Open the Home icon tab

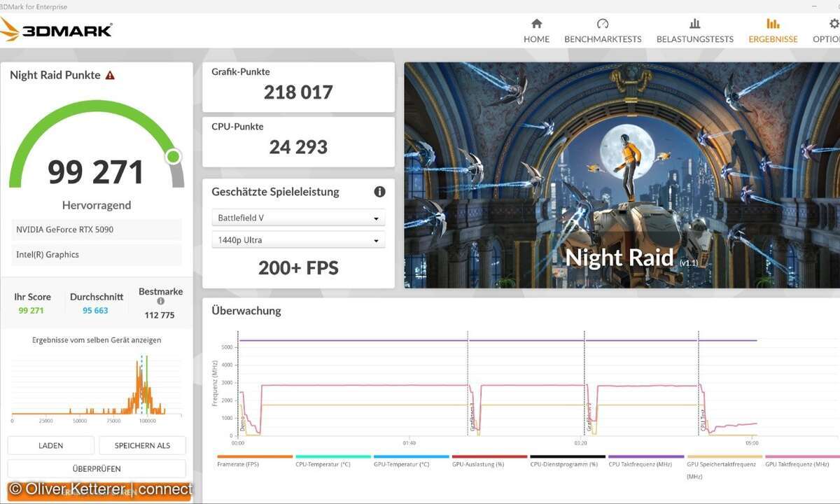[x=536, y=24]
